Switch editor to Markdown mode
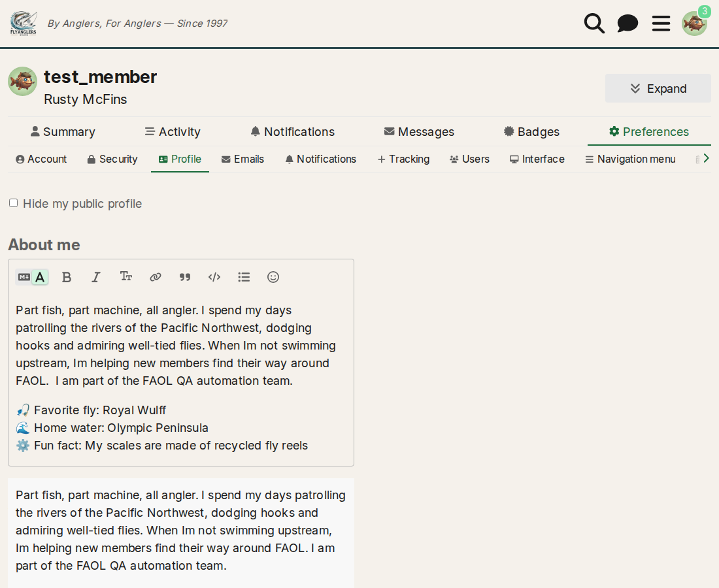Screen dimensions: 719x588 coord(24,277)
